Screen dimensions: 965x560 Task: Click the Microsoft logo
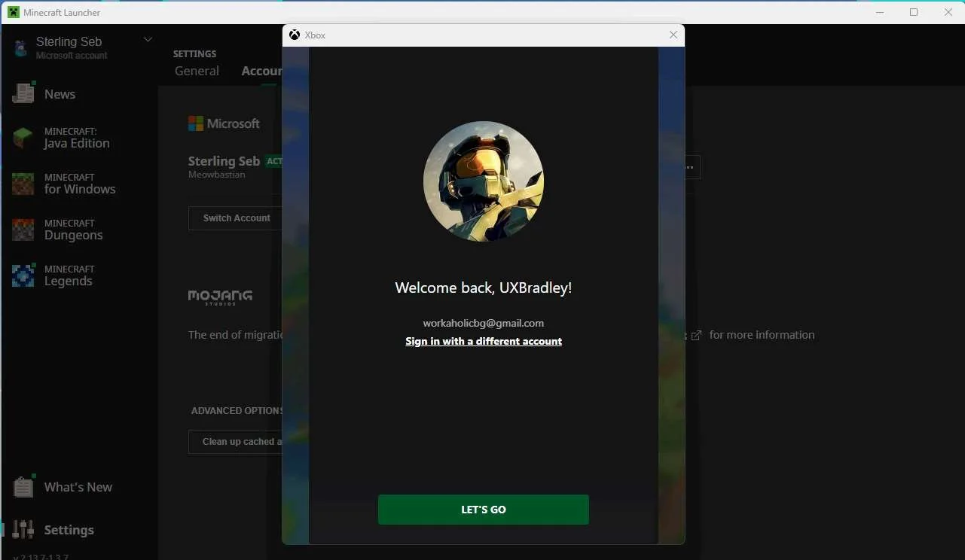point(224,123)
